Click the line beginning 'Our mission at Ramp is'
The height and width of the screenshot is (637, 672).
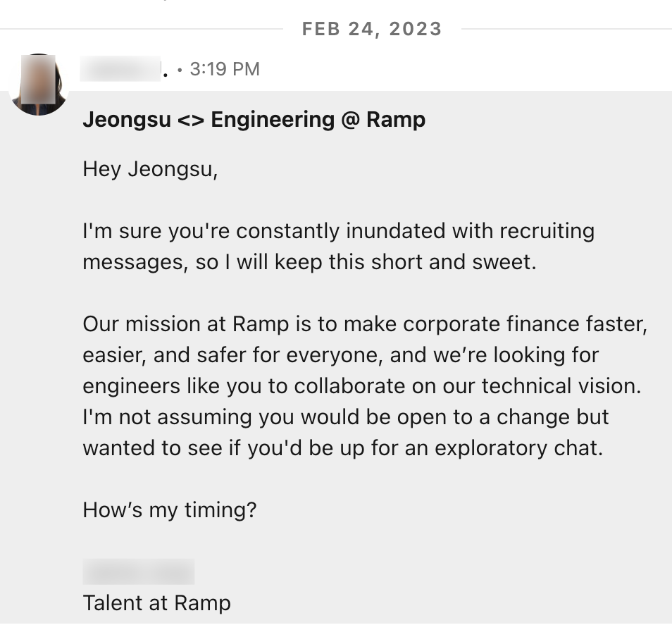[x=364, y=324]
